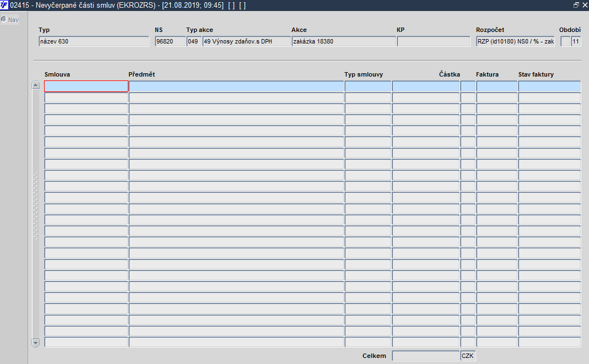589x364 pixels.
Task: Click the first row Předmět cell
Action: pyautogui.click(x=236, y=86)
